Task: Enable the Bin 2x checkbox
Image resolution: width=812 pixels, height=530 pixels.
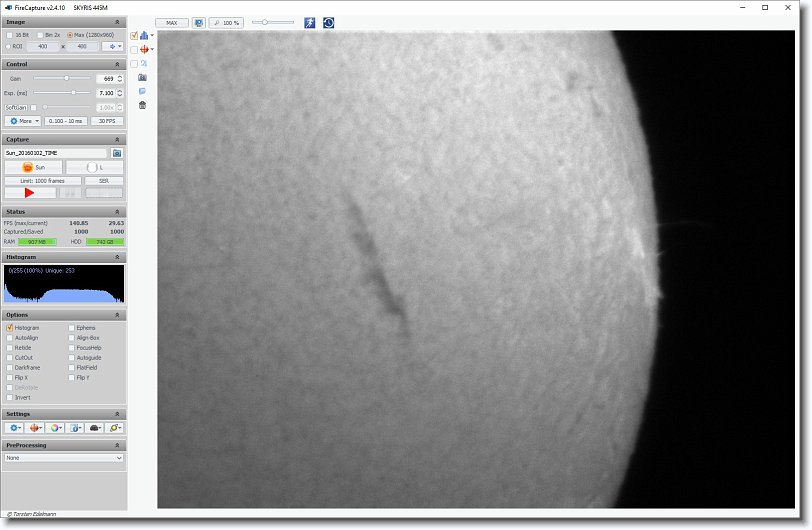Action: (x=40, y=35)
